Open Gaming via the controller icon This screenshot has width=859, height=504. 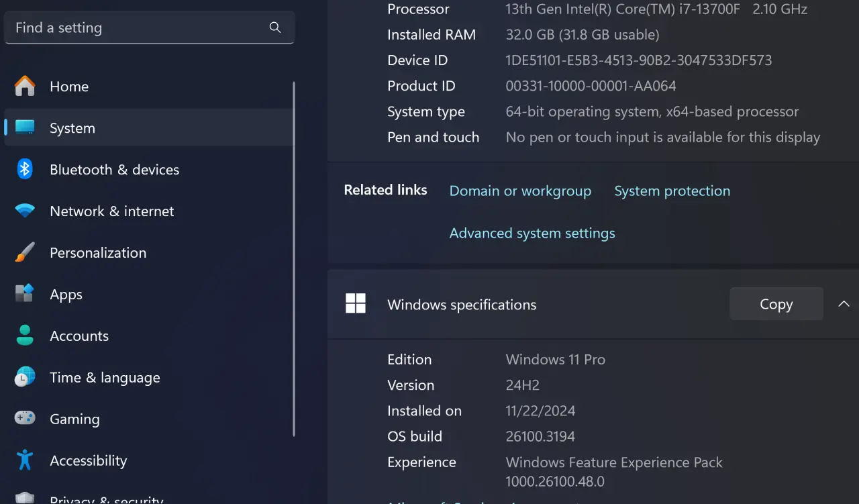coord(25,419)
